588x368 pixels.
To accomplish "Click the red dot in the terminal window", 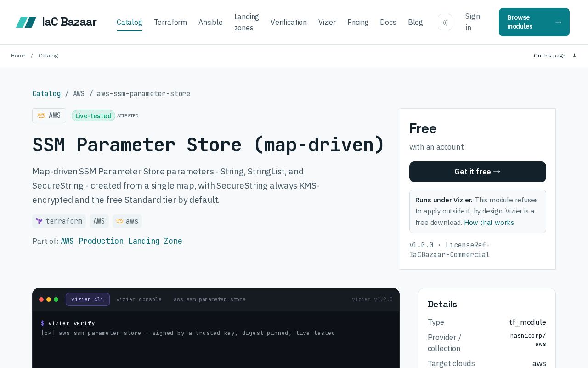I will (x=41, y=299).
